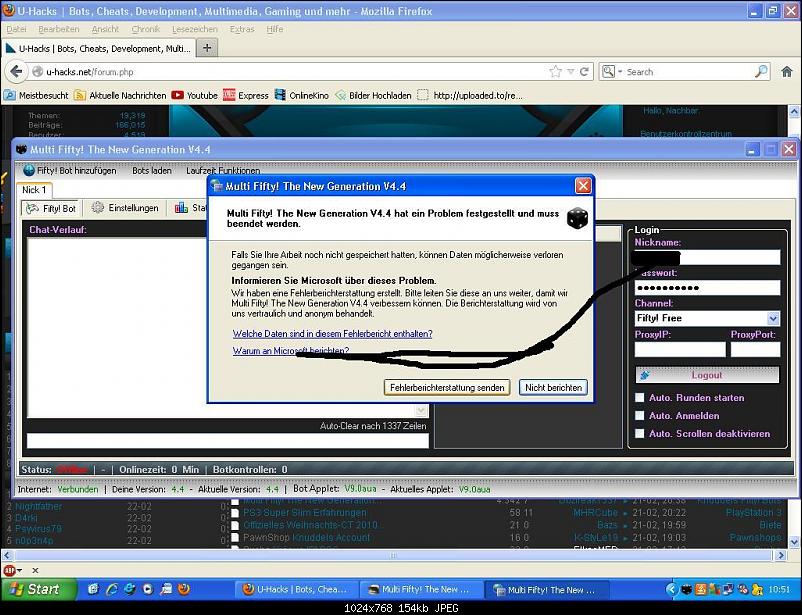Click into the Passwort field
The width and height of the screenshot is (802, 615).
pos(707,288)
